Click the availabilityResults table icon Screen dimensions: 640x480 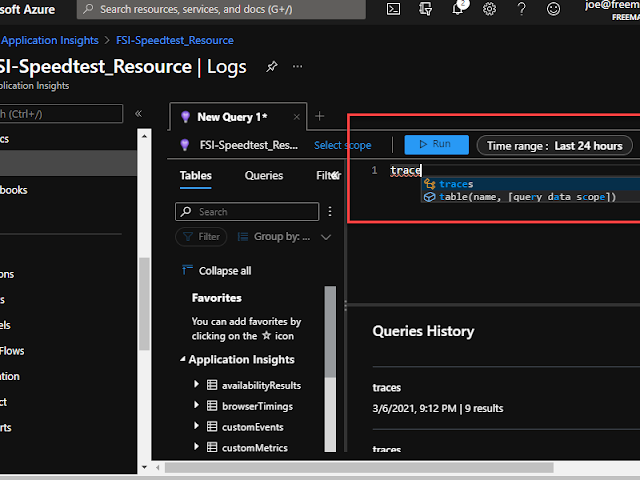coord(212,385)
